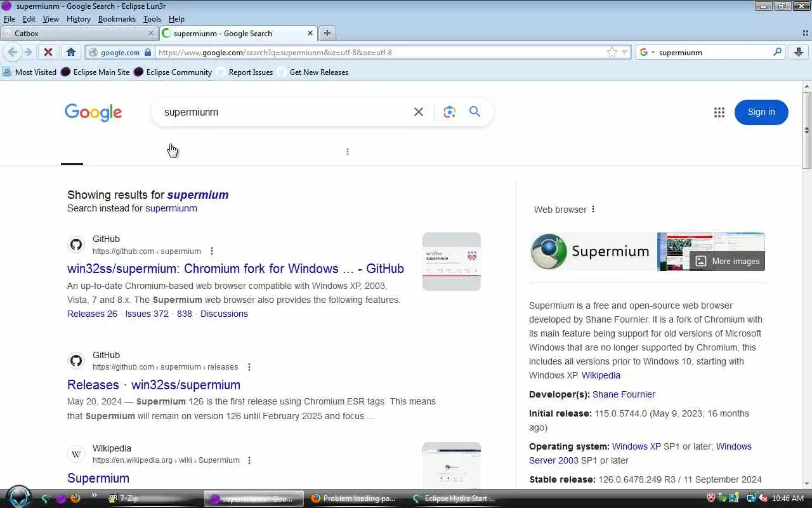Open the List all tabs button
812x508 pixels.
[x=806, y=33]
